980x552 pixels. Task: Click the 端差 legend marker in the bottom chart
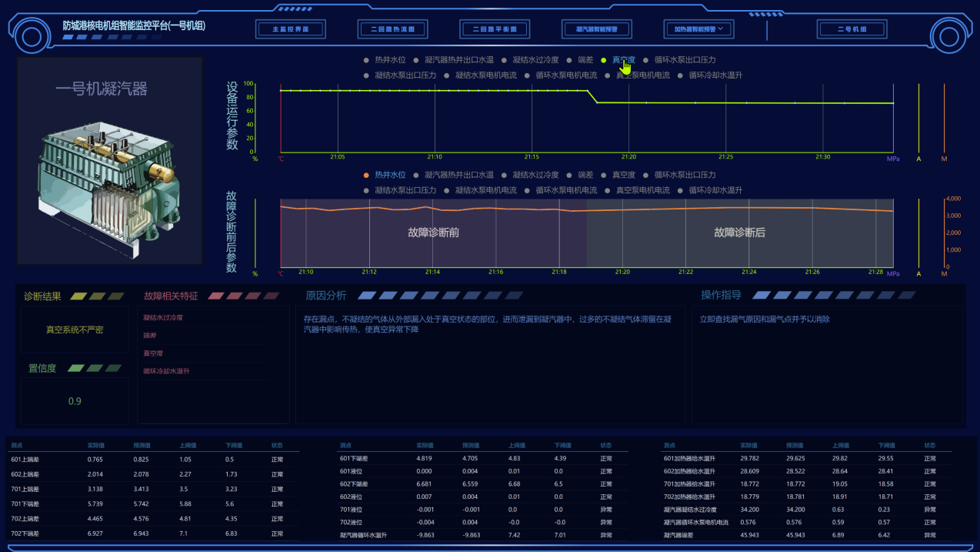(570, 176)
